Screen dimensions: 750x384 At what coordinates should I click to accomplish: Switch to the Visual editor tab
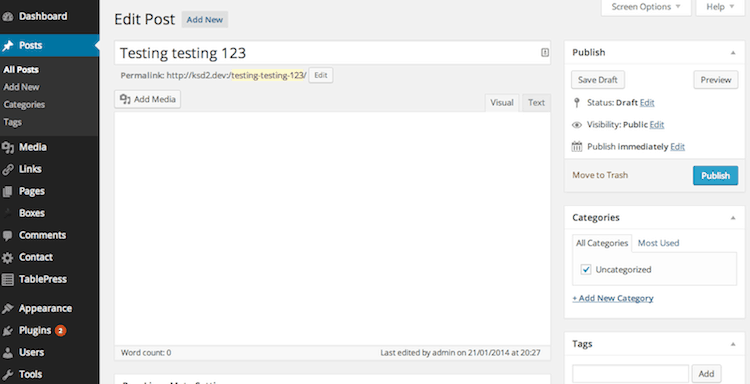pos(502,103)
